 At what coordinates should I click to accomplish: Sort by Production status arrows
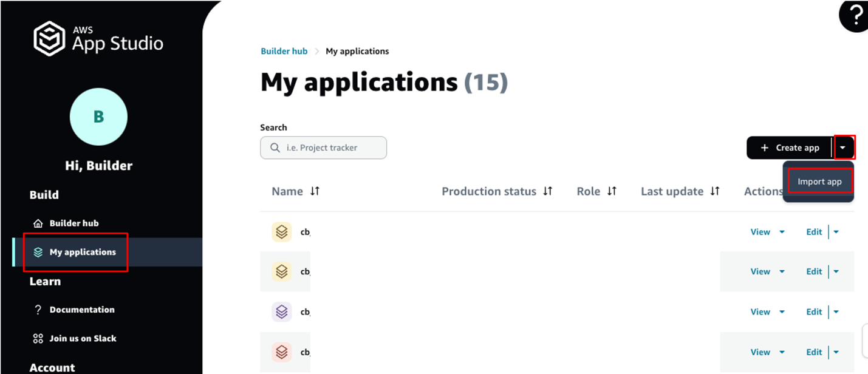[548, 191]
